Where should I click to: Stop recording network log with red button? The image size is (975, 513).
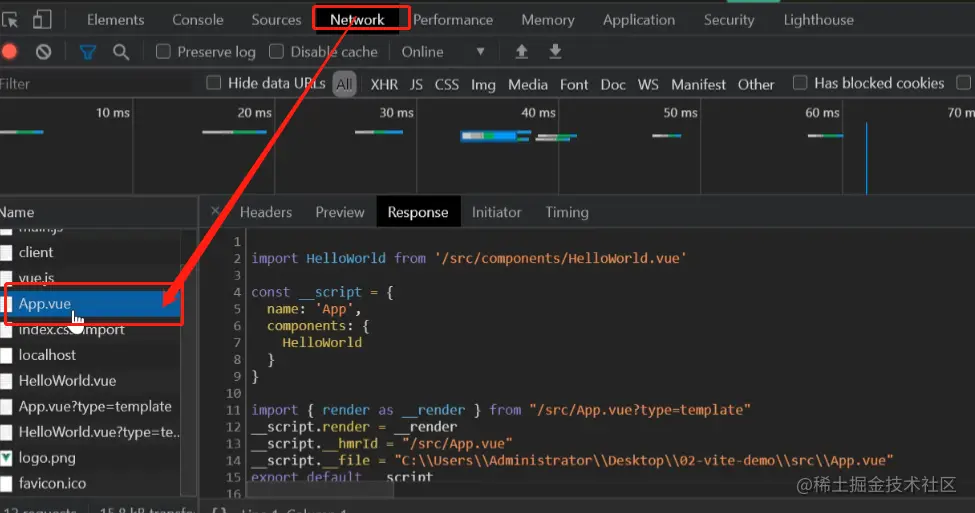tap(9, 52)
